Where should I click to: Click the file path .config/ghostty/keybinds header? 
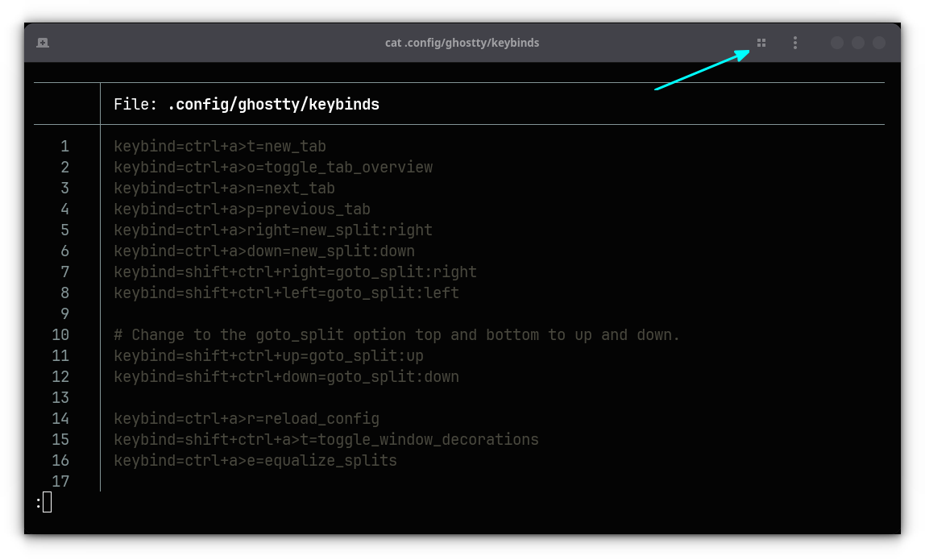[x=273, y=105]
